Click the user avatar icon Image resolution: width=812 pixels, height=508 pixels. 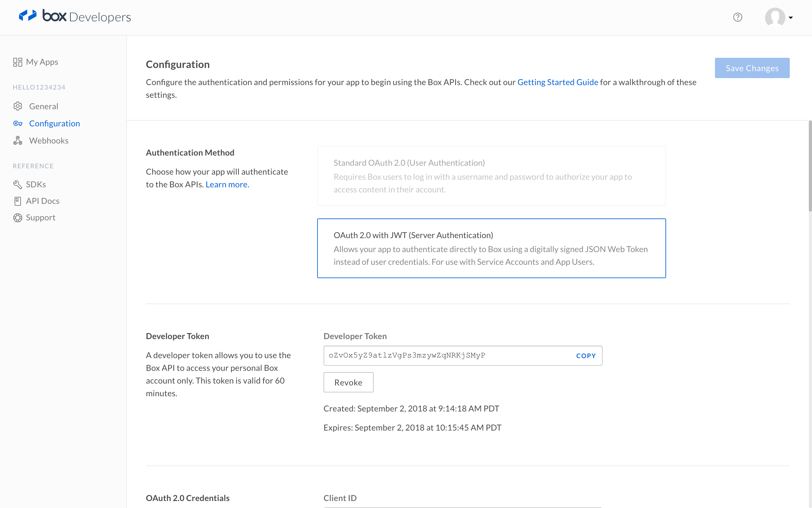tap(775, 17)
